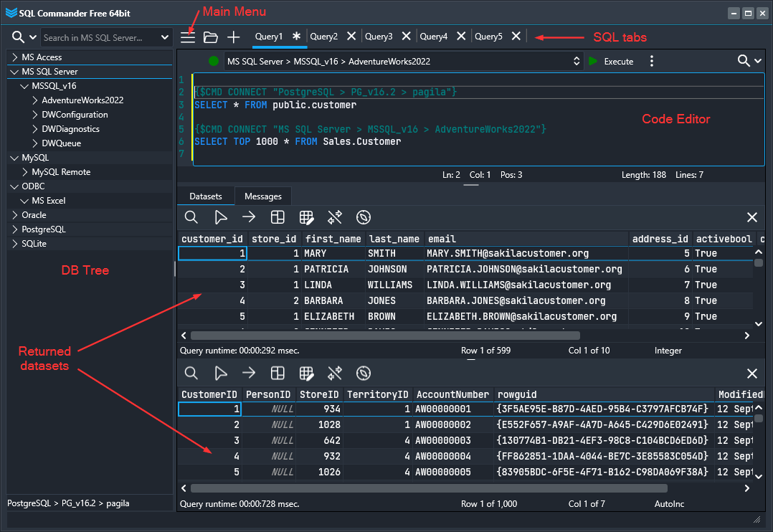Viewport: 773px width, 532px height.
Task: Click the search magnifier in the dataset toolbar
Action: (191, 217)
